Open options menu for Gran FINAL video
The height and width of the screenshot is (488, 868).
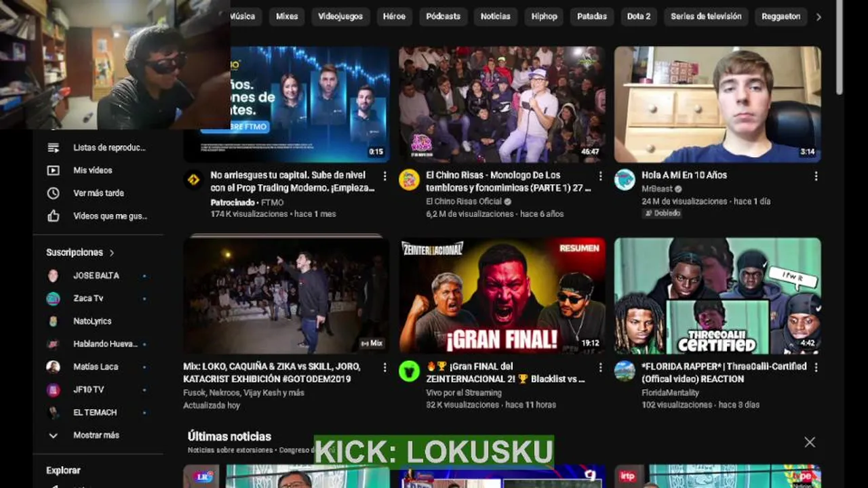(600, 367)
